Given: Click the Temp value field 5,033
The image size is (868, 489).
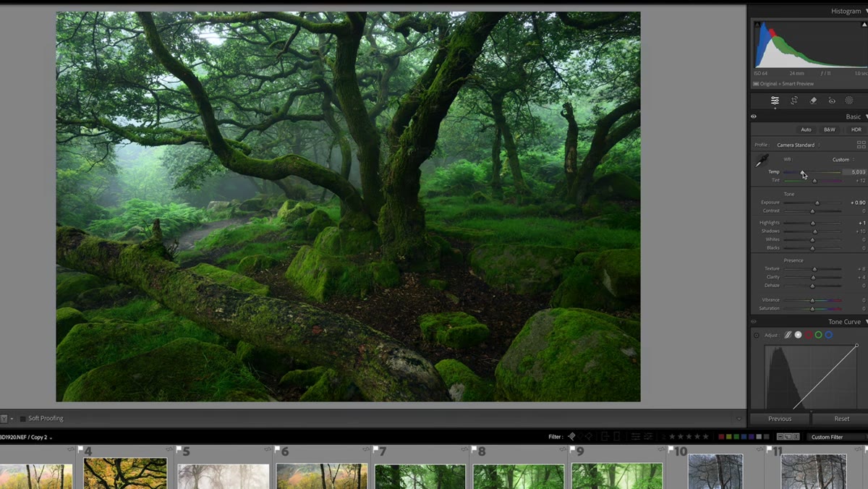Looking at the screenshot, I should click(x=854, y=172).
